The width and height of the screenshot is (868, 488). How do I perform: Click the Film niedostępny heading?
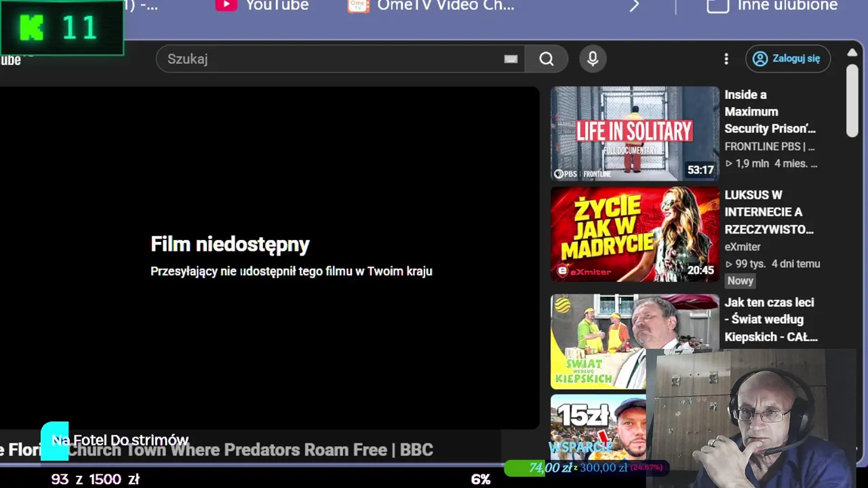[x=230, y=245]
